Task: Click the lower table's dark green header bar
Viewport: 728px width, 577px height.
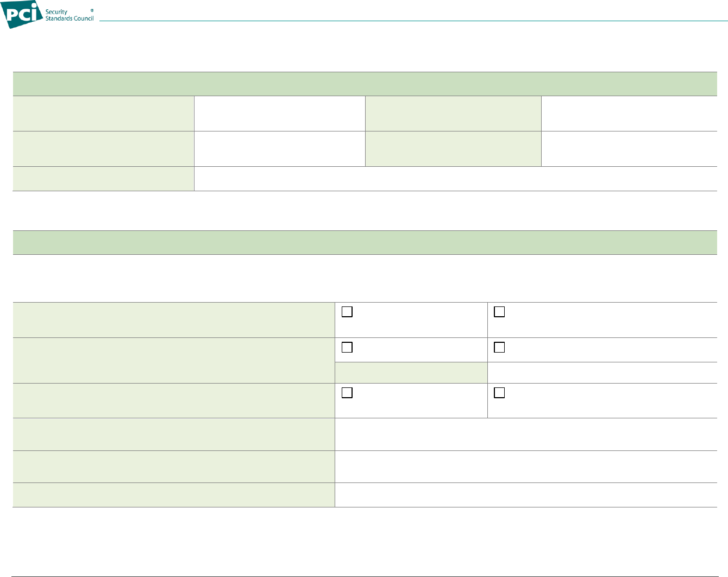Action: pos(365,242)
